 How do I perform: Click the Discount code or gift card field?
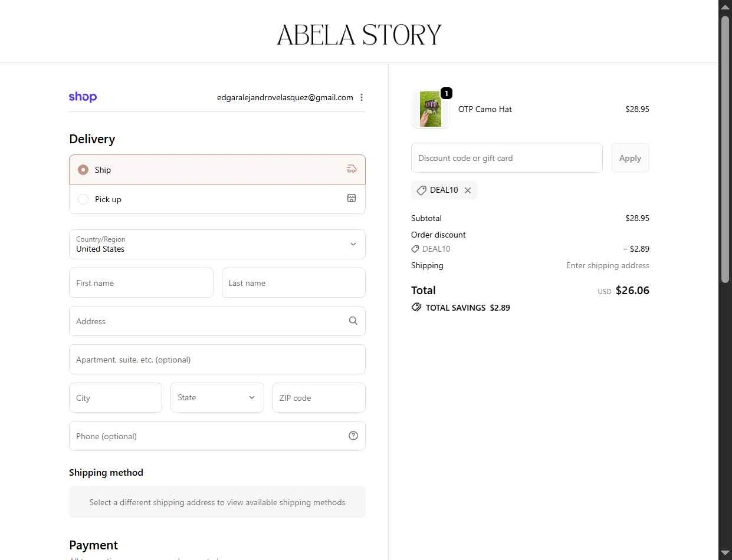tap(507, 158)
